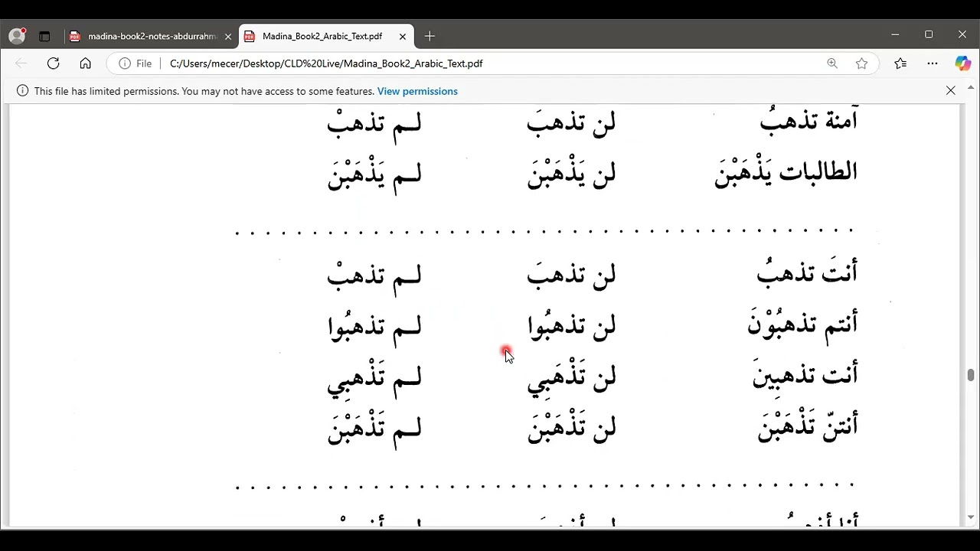
Task: Click the text لم يَذْهَبْنَ
Action: (374, 174)
